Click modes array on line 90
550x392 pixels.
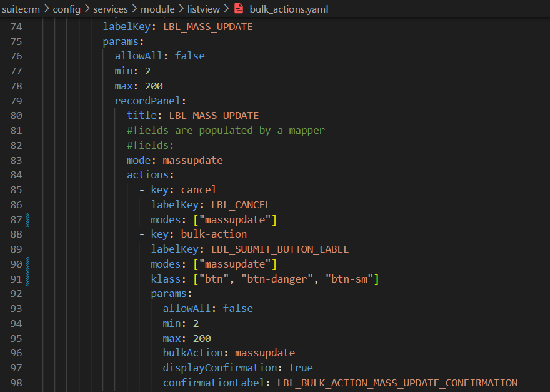[x=235, y=264]
